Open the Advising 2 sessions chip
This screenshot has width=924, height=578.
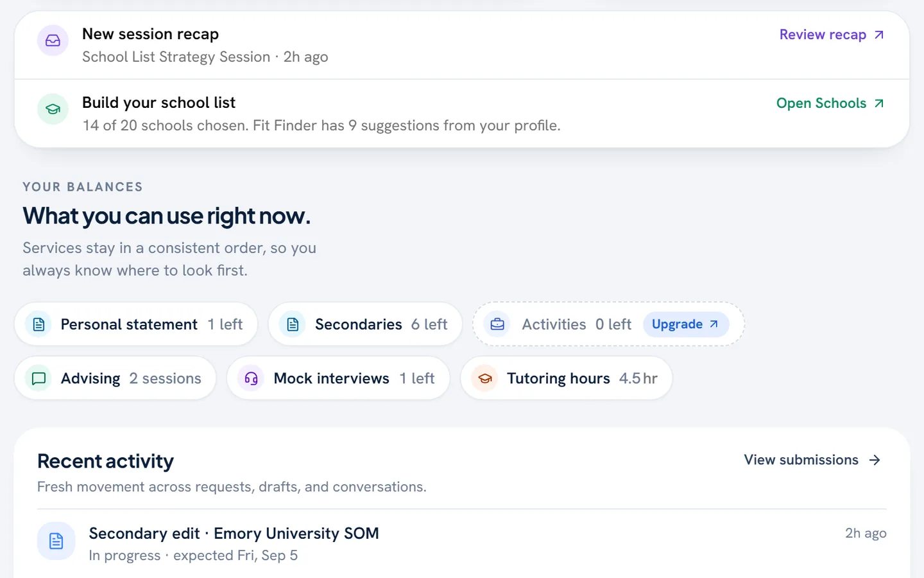pos(116,378)
